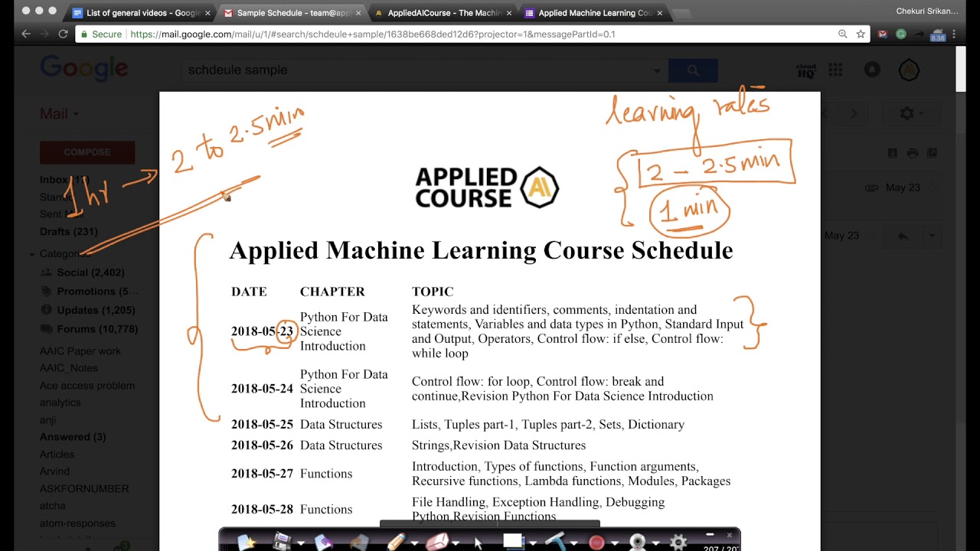Close the Applied Machine Learning Course tab

click(x=660, y=13)
